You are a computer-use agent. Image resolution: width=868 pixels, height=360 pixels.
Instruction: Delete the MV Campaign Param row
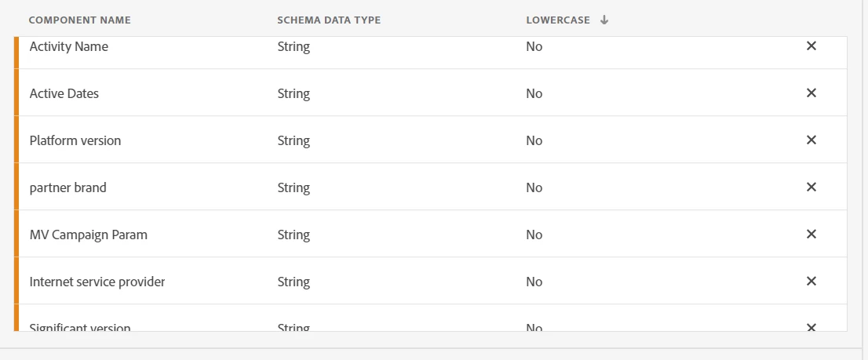[811, 235]
